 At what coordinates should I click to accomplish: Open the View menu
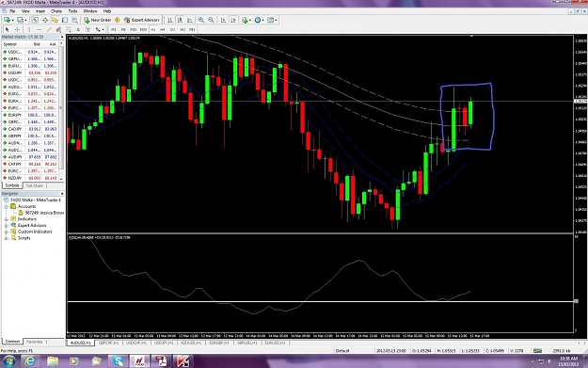pos(25,11)
